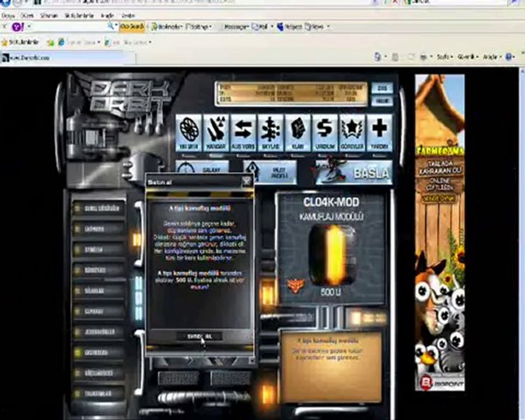Select the Ekstralar shop category
Image resolution: width=525 pixels, height=420 pixels.
[99, 353]
